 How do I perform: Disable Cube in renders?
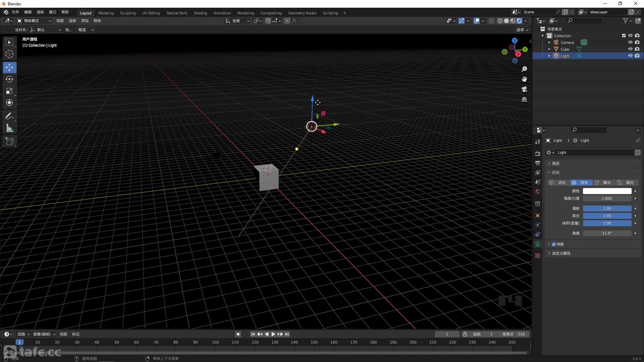pyautogui.click(x=637, y=49)
